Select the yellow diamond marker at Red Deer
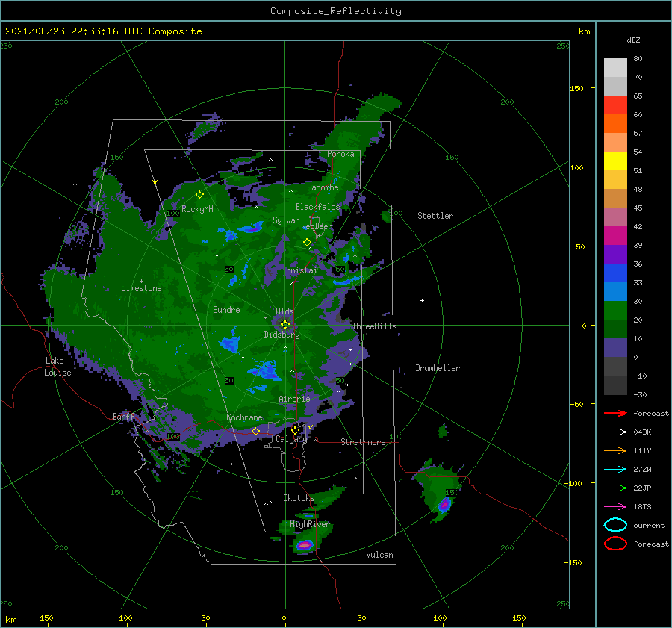This screenshot has height=628, width=672. pyautogui.click(x=307, y=243)
